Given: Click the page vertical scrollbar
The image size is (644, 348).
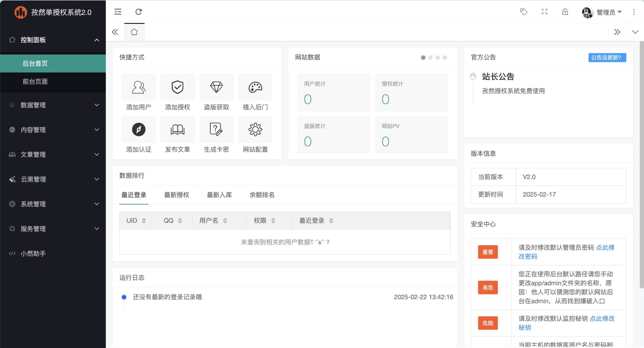Looking at the screenshot, I should click(x=641, y=165).
